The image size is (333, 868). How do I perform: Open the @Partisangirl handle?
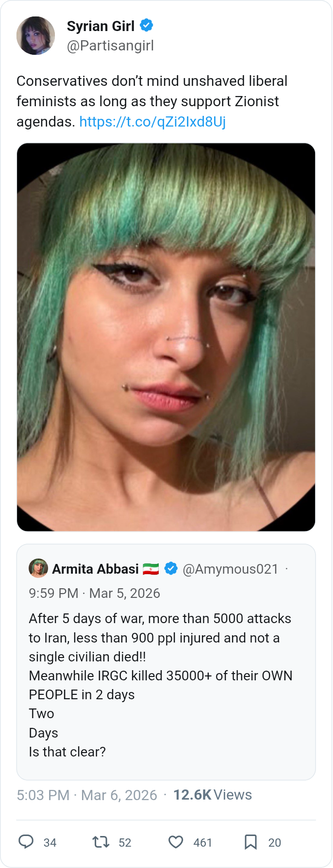[x=110, y=46]
